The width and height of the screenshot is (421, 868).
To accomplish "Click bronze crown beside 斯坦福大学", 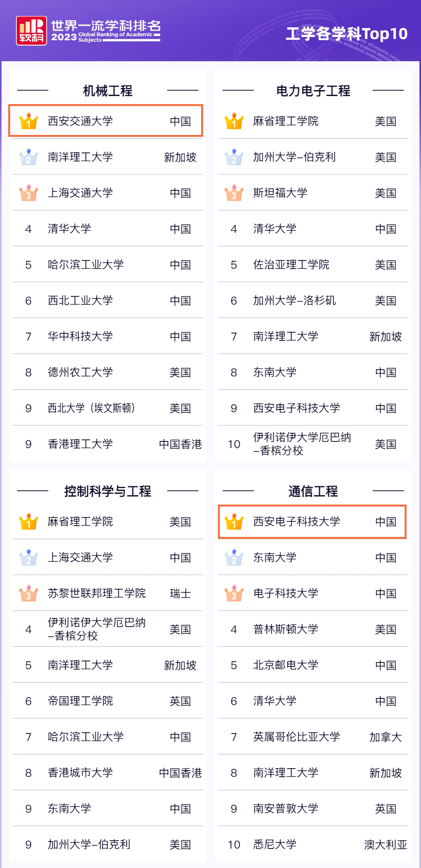I will click(234, 193).
